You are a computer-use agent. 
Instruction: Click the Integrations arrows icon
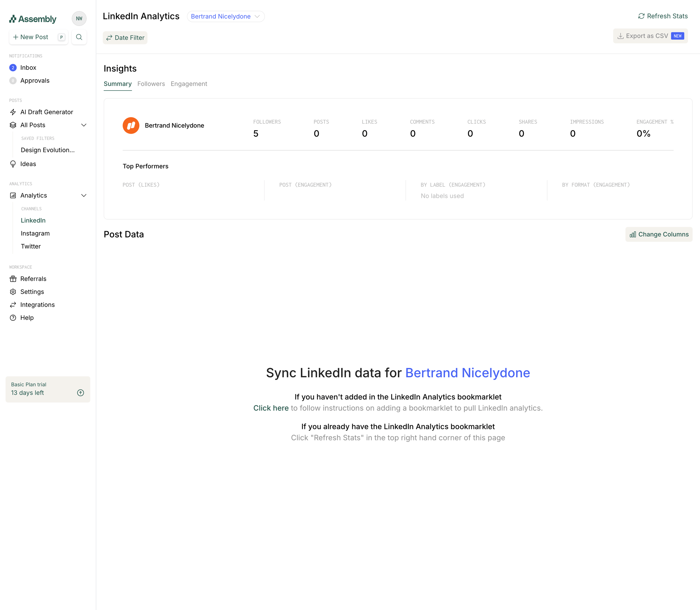(13, 305)
